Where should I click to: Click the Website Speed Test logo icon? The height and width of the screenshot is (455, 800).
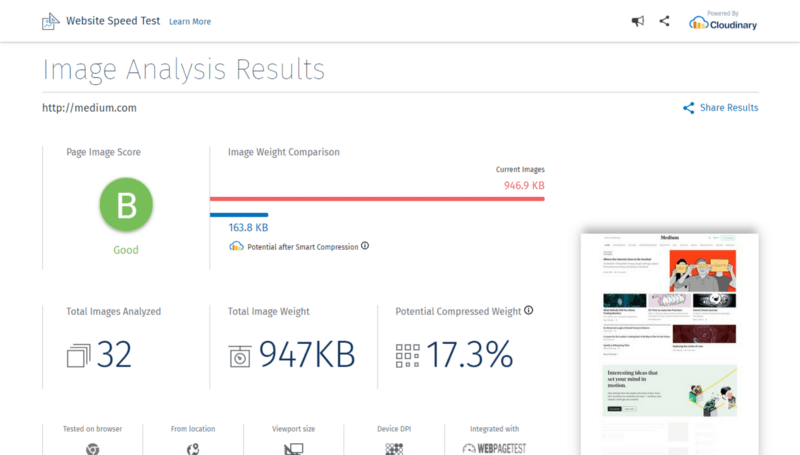[x=51, y=21]
